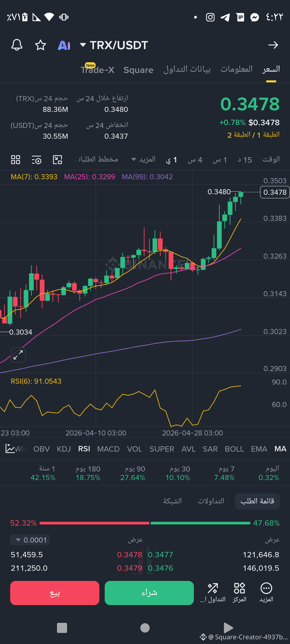
Task: Open the chart drawing tools icon
Action: 57,160
